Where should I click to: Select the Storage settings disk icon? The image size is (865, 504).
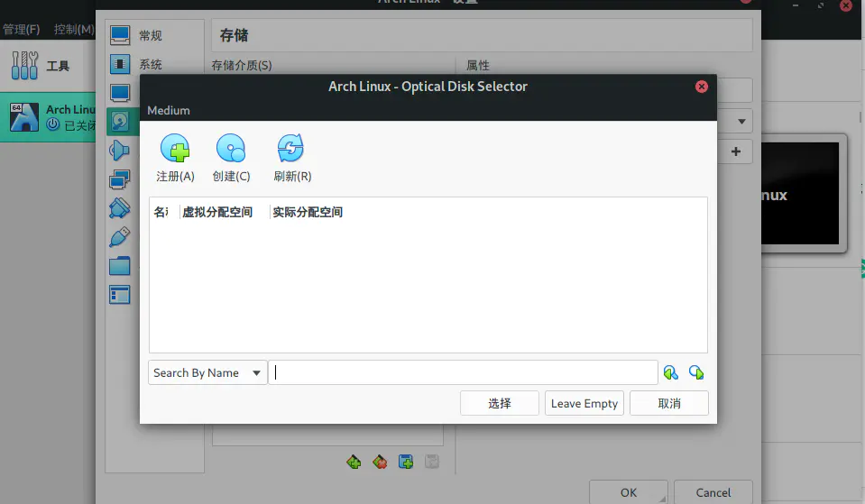pos(120,122)
